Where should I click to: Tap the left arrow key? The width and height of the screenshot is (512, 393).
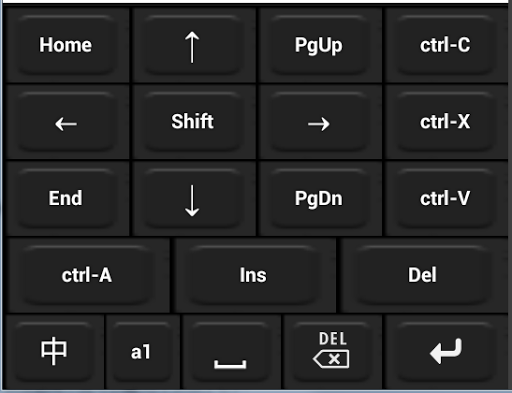[66, 122]
